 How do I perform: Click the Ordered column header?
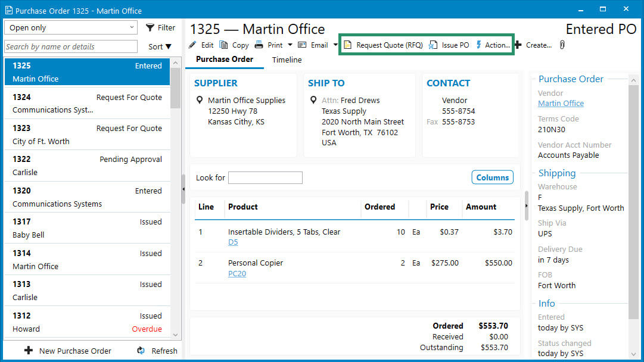(x=379, y=207)
